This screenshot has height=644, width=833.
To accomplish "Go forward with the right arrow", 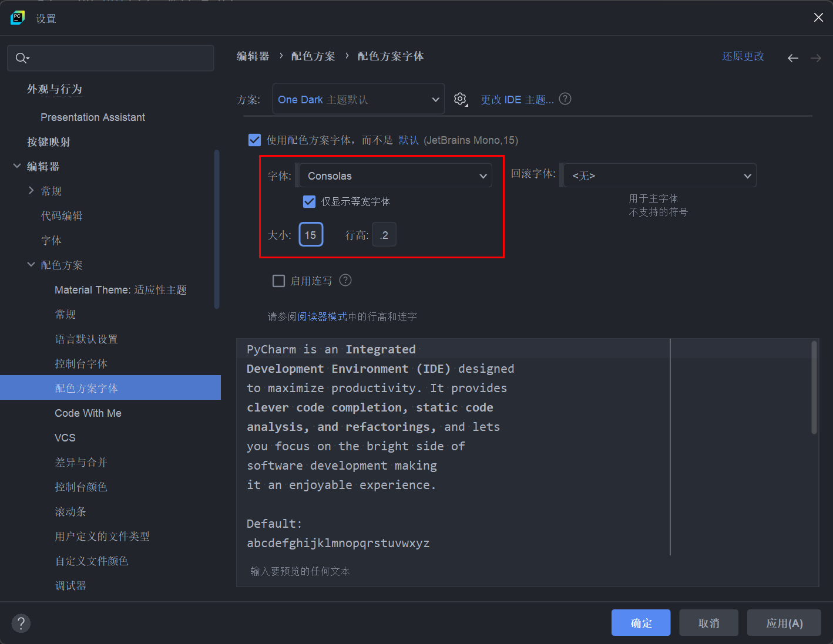I will [816, 58].
